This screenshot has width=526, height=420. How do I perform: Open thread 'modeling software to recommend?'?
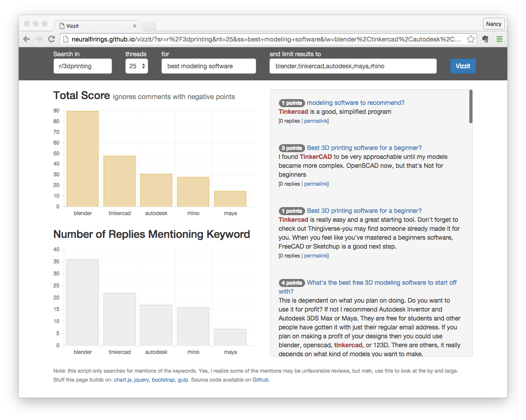pyautogui.click(x=356, y=103)
